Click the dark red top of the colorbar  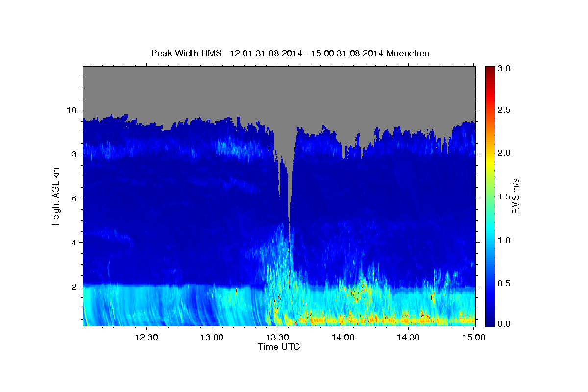pos(490,70)
